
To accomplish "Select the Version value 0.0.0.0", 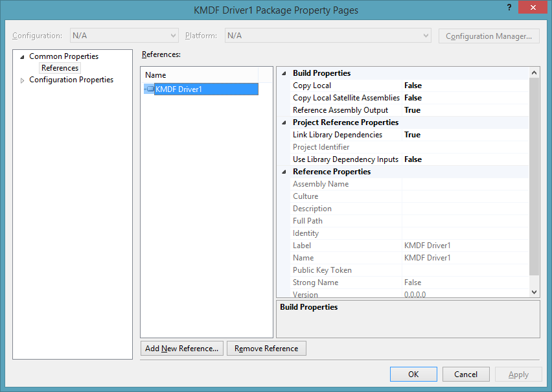I will coord(431,294).
